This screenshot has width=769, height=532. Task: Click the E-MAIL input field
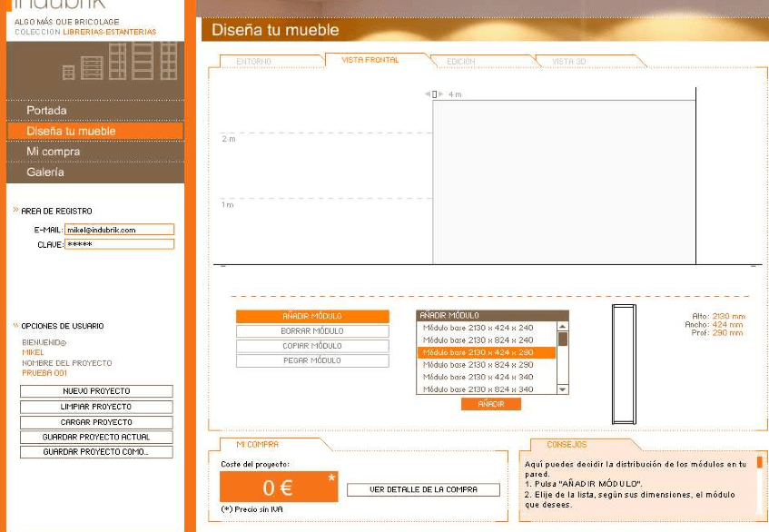click(x=119, y=231)
